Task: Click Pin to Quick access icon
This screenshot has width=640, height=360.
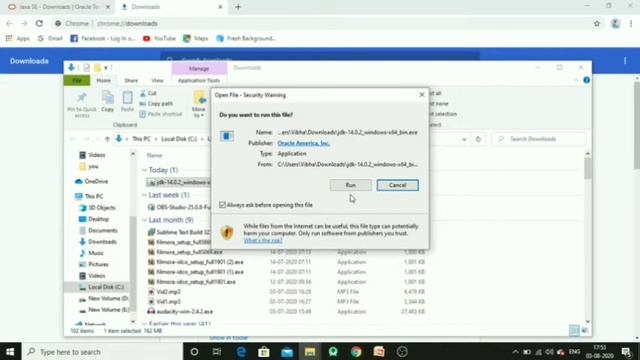Action: [82, 104]
